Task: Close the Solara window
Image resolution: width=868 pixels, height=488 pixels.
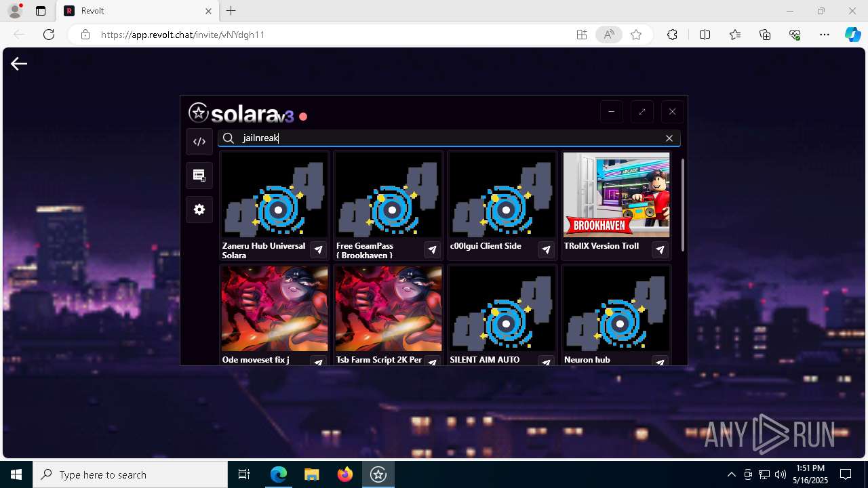Action: pyautogui.click(x=672, y=112)
